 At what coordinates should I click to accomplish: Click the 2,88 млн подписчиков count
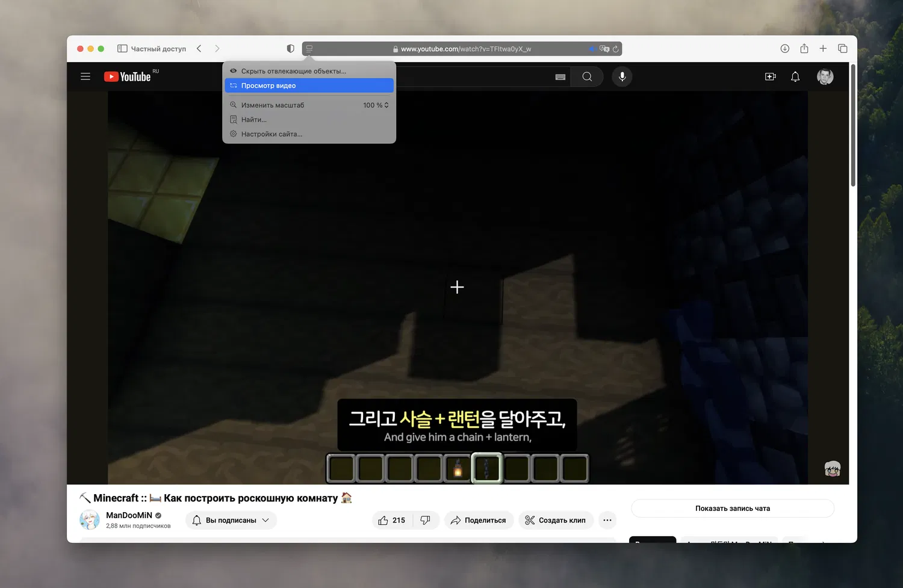pyautogui.click(x=138, y=526)
